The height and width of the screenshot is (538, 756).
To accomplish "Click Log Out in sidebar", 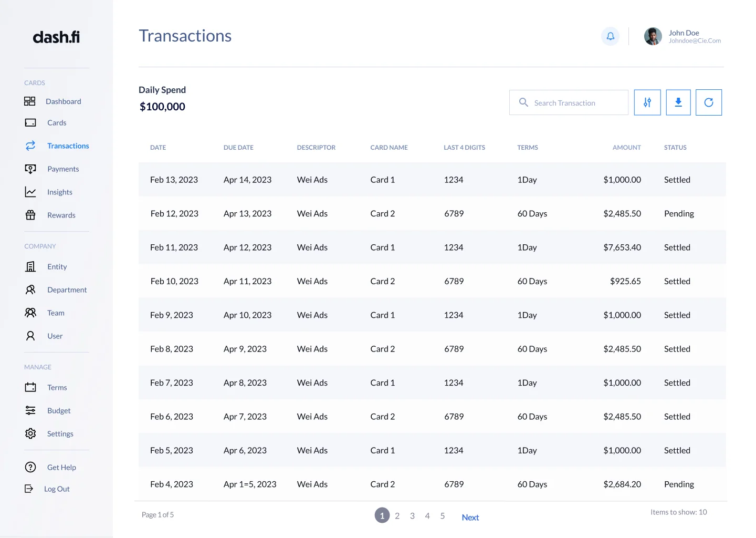I will [x=57, y=489].
